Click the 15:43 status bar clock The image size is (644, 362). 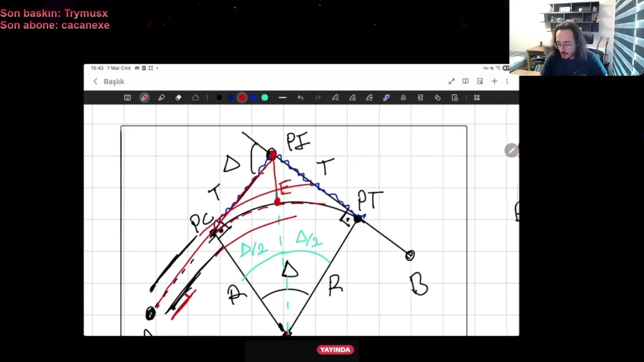click(96, 68)
